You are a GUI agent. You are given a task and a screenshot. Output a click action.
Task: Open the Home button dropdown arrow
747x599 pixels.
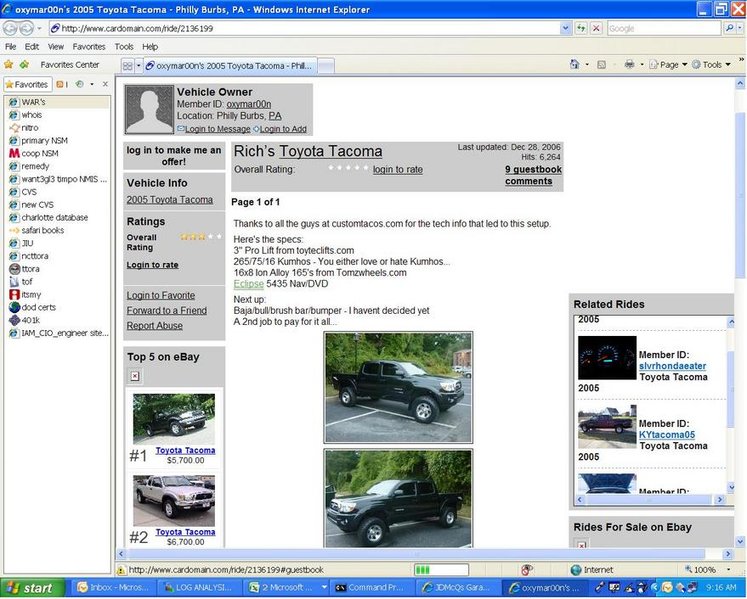point(587,64)
